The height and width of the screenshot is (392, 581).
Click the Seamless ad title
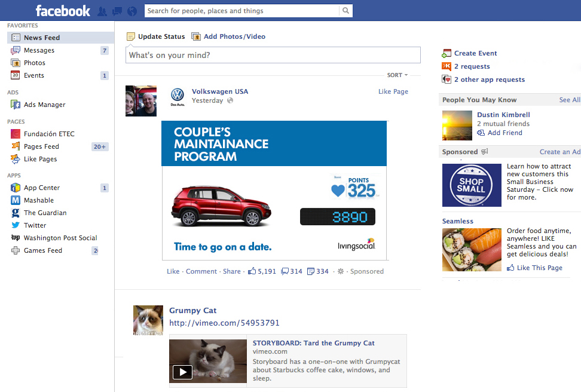[x=458, y=221]
